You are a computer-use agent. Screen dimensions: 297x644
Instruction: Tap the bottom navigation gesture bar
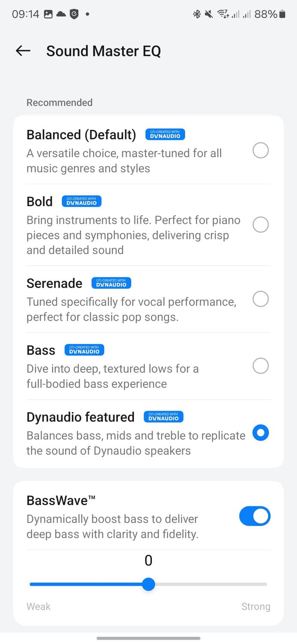[x=148, y=638]
